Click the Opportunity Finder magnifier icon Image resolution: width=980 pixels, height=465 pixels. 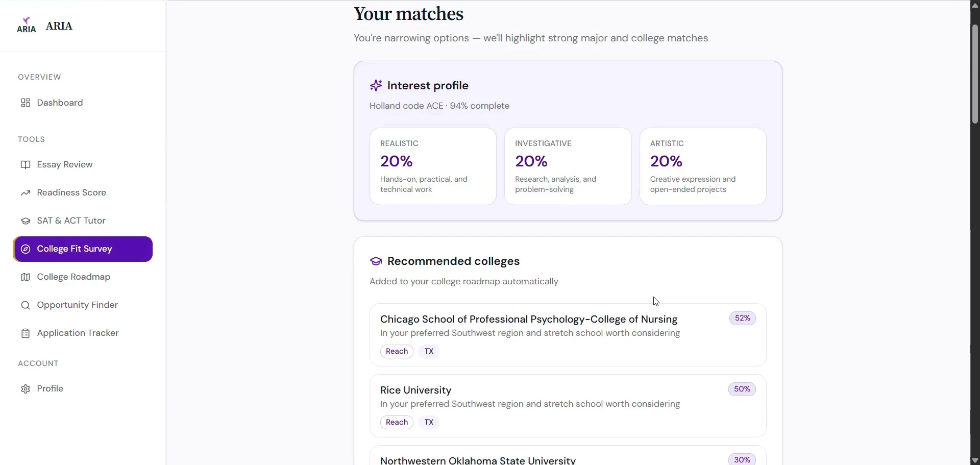tap(26, 305)
